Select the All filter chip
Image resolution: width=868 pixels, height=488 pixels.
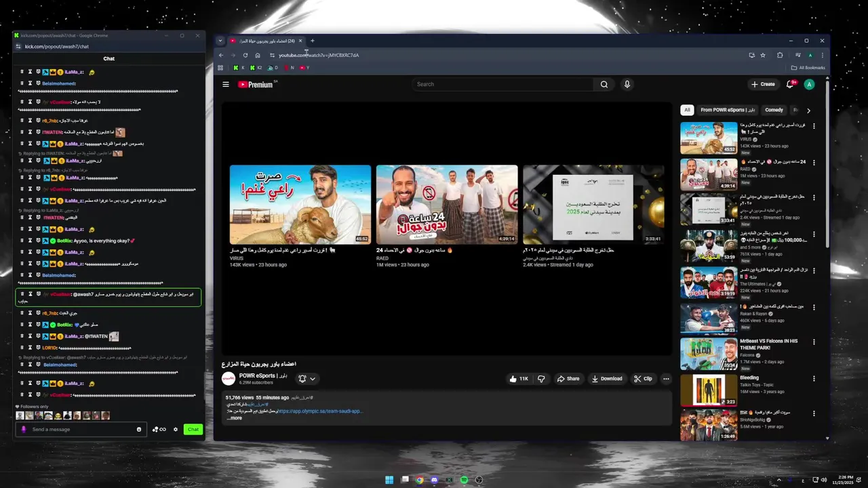tap(687, 110)
